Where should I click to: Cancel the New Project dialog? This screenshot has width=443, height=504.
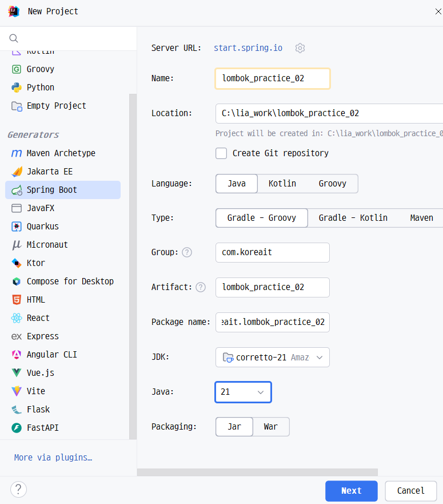(x=410, y=491)
